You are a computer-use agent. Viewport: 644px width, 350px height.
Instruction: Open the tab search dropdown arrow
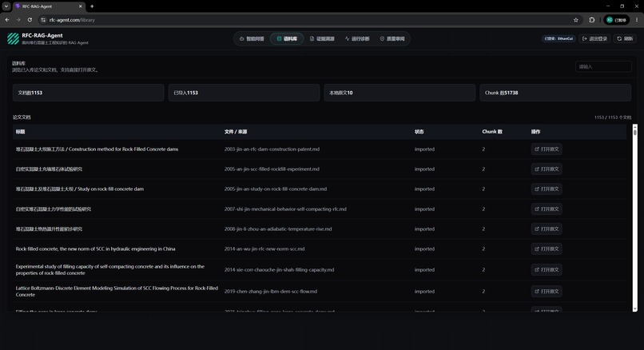tap(6, 6)
